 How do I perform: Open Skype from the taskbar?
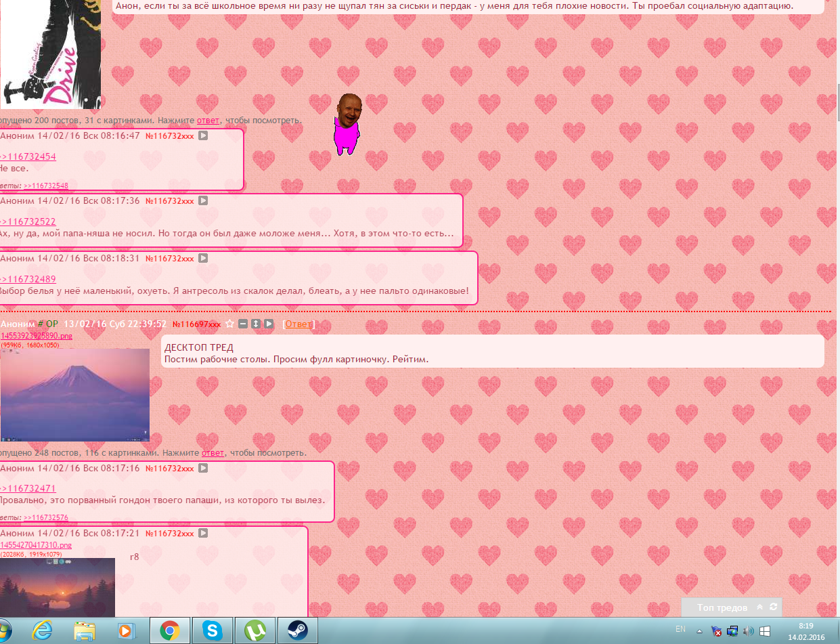coord(213,631)
